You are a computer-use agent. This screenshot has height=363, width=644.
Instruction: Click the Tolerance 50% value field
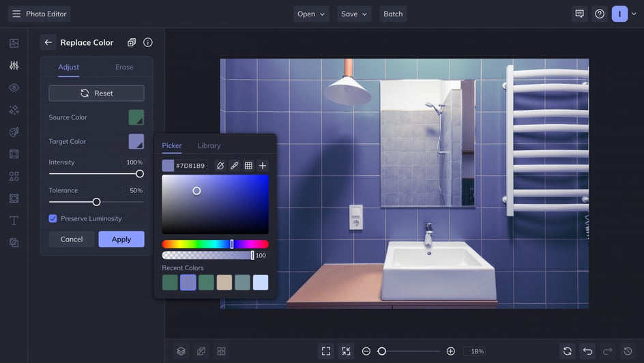134,190
